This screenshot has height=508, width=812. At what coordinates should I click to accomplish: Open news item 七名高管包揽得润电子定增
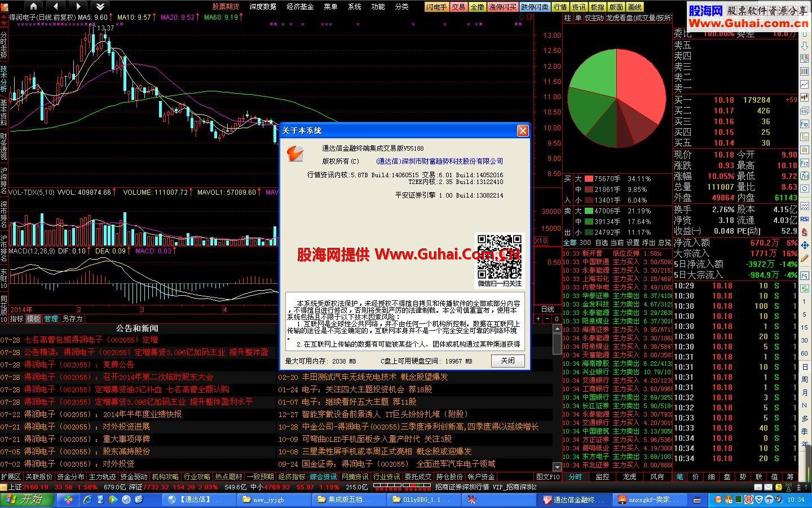coord(91,340)
